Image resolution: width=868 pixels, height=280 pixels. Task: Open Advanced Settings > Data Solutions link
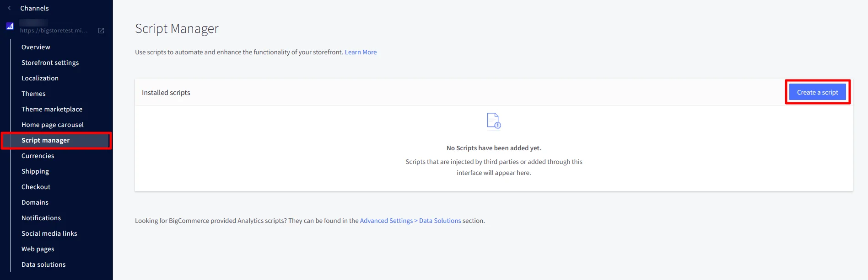tap(410, 221)
